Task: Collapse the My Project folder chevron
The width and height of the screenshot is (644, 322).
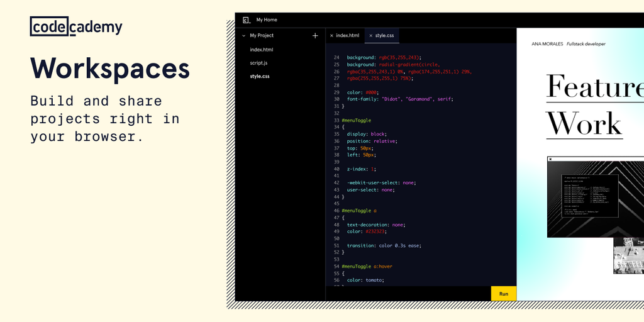Action: click(243, 36)
